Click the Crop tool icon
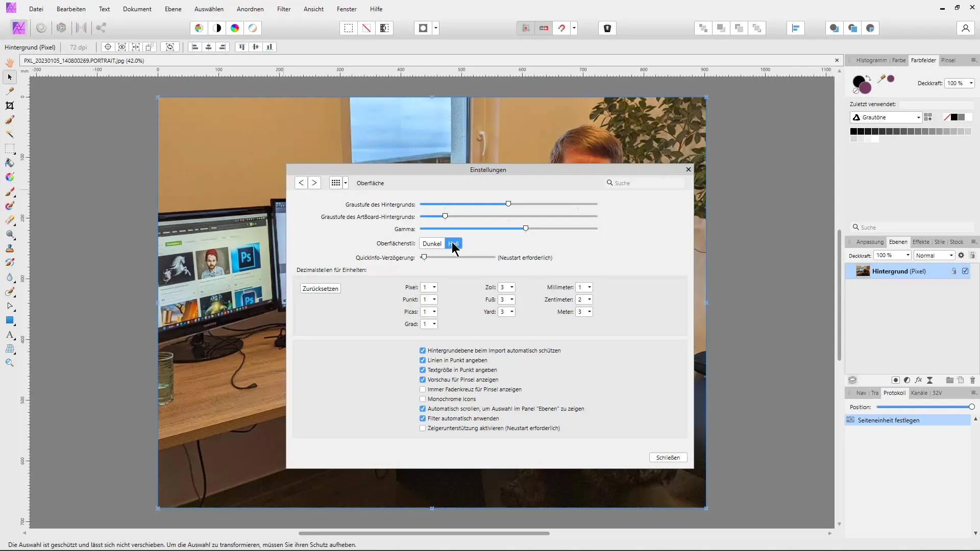Image resolution: width=980 pixels, height=551 pixels. coord(9,106)
